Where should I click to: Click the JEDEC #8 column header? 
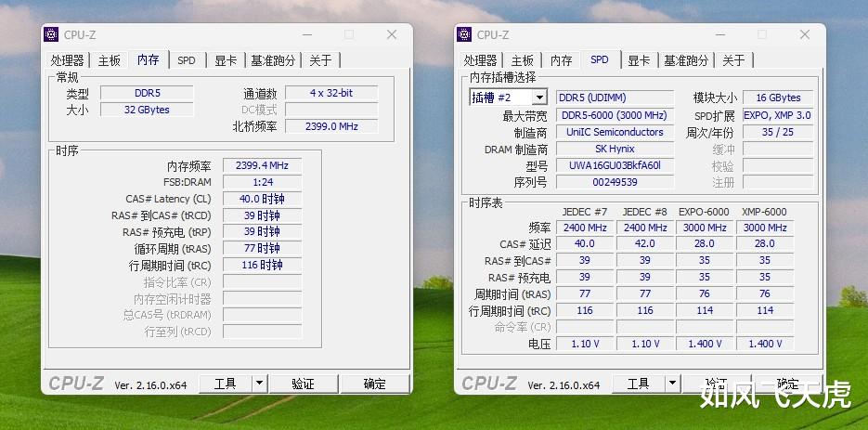click(x=645, y=212)
